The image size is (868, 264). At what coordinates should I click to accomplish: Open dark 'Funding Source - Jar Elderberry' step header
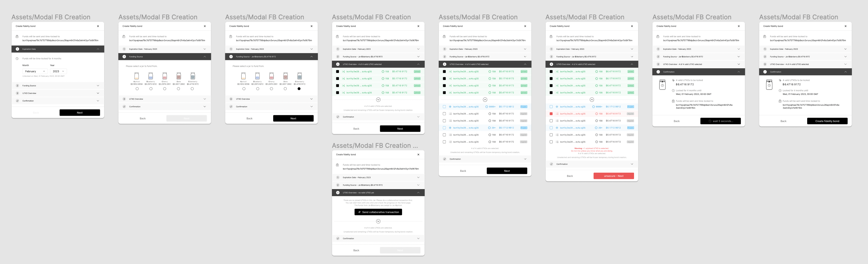tap(271, 57)
